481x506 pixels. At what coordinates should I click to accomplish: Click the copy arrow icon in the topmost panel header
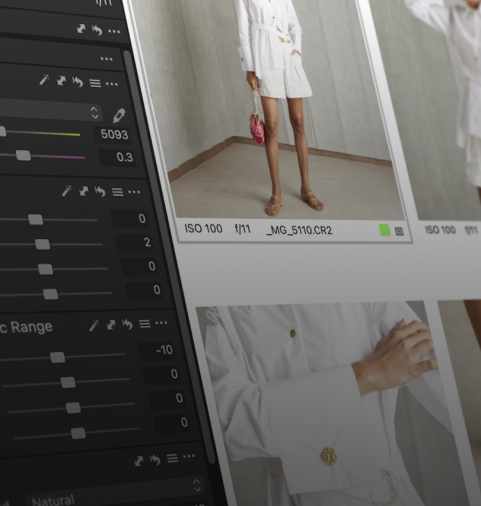tap(81, 29)
